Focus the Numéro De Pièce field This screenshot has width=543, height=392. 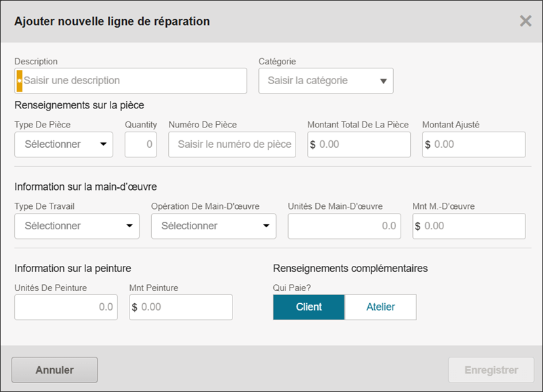(x=232, y=144)
